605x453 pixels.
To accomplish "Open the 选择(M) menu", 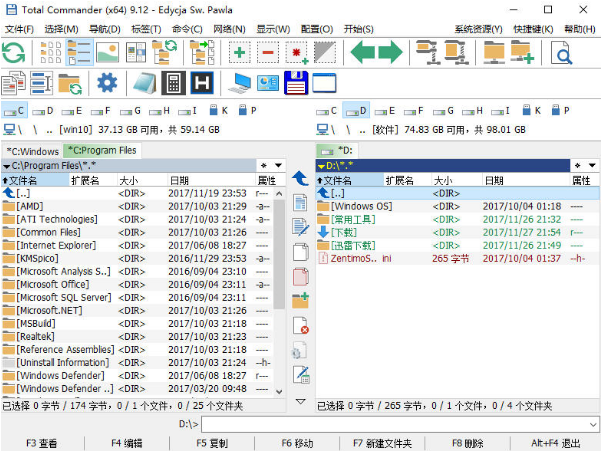I will 61,29.
